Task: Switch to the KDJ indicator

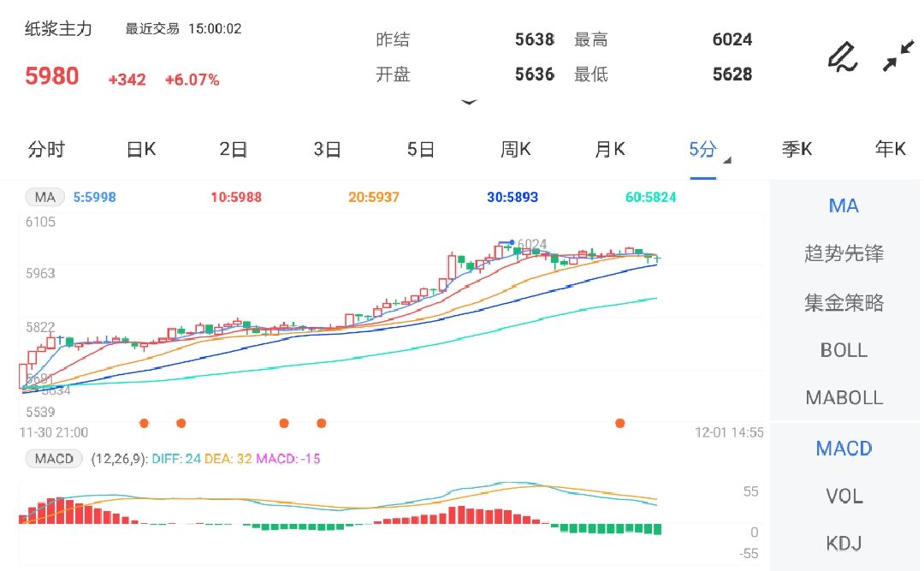Action: click(844, 543)
